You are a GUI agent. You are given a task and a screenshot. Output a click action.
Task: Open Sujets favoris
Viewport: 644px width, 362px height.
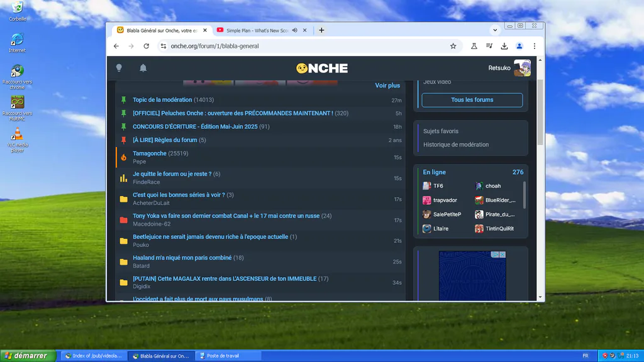coord(441,131)
